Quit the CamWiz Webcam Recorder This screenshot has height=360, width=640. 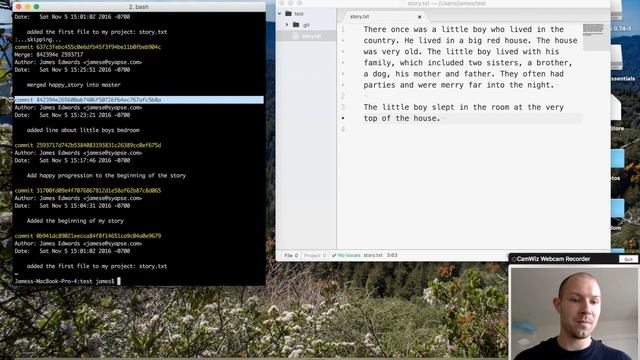click(x=628, y=259)
